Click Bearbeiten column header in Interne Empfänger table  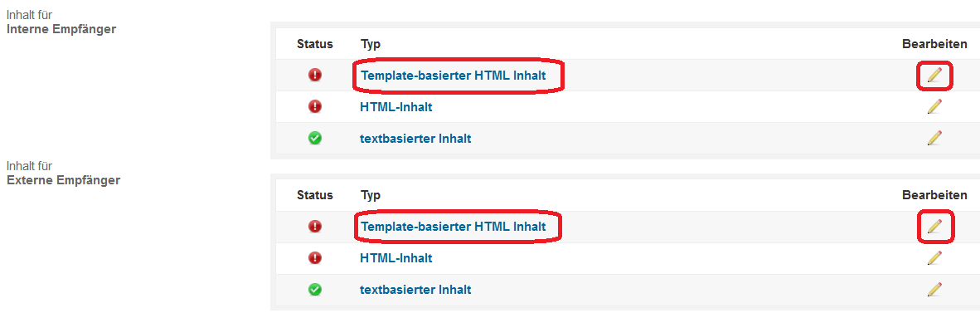tap(934, 44)
